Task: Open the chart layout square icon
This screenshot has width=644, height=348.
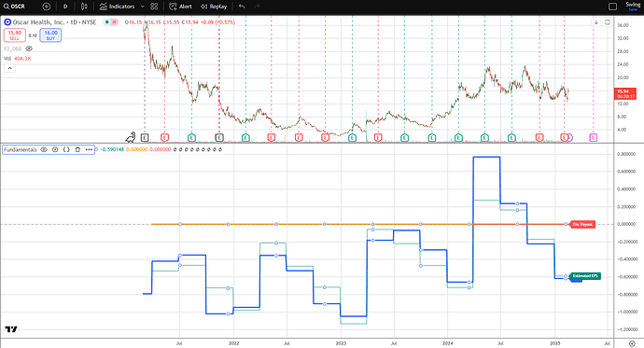Action: tap(612, 7)
